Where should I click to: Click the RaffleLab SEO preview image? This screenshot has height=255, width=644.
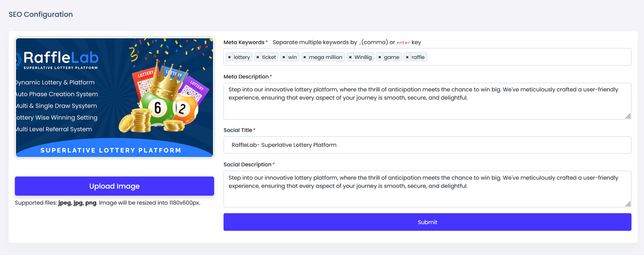pos(114,98)
